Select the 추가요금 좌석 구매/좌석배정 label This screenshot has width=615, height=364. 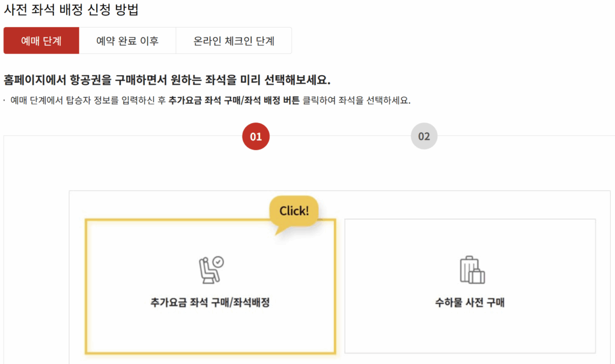click(x=210, y=302)
